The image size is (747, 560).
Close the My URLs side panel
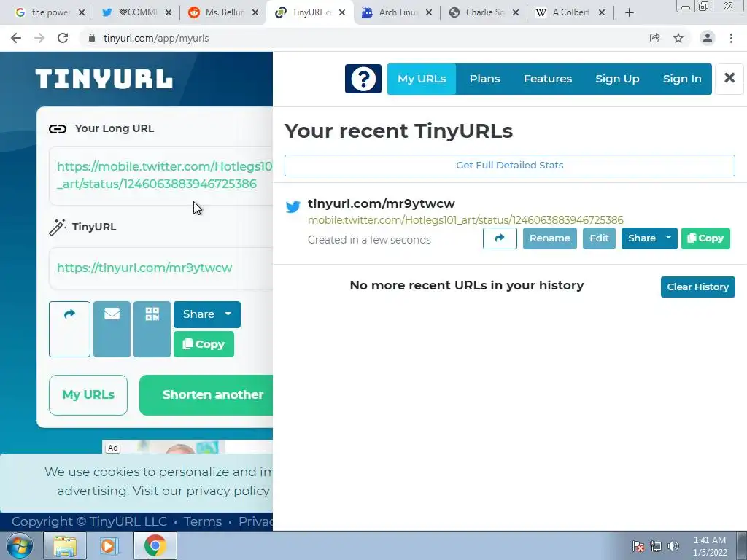[x=729, y=78]
